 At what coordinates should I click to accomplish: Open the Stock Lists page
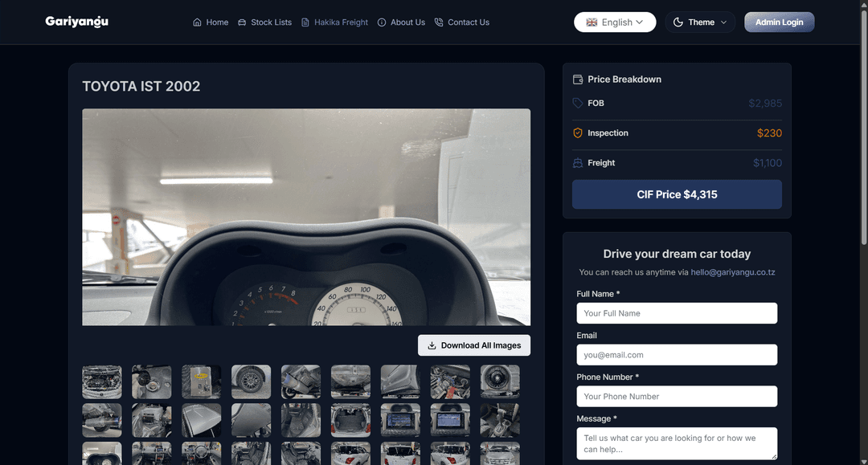point(264,22)
